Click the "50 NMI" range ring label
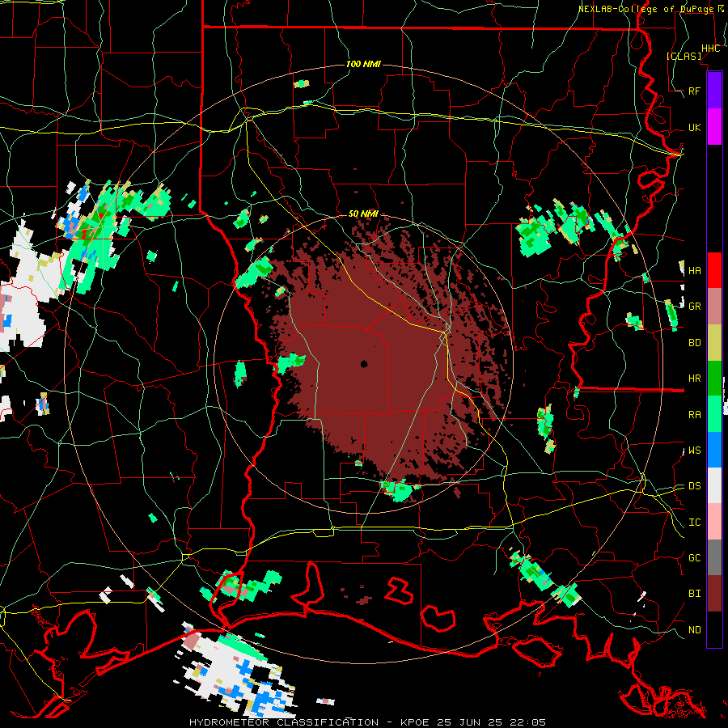This screenshot has height=728, width=728. coord(363,214)
